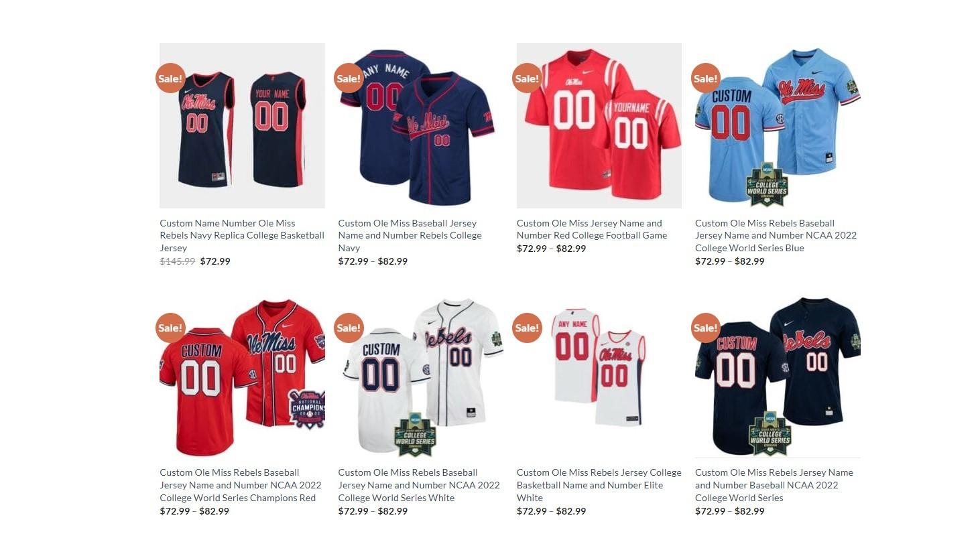Click Sale badge on red football jersey
980x540 pixels.
[527, 78]
